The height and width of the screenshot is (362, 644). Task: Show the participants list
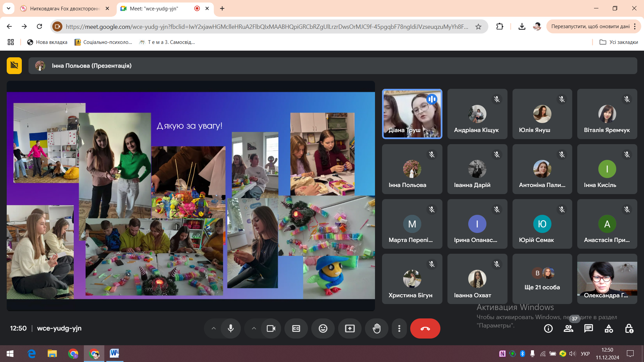click(569, 328)
